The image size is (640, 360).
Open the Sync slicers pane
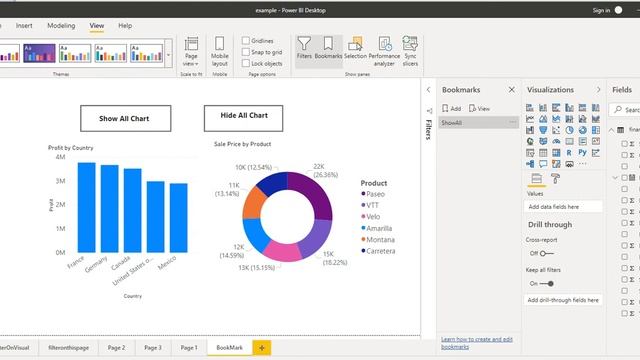410,51
